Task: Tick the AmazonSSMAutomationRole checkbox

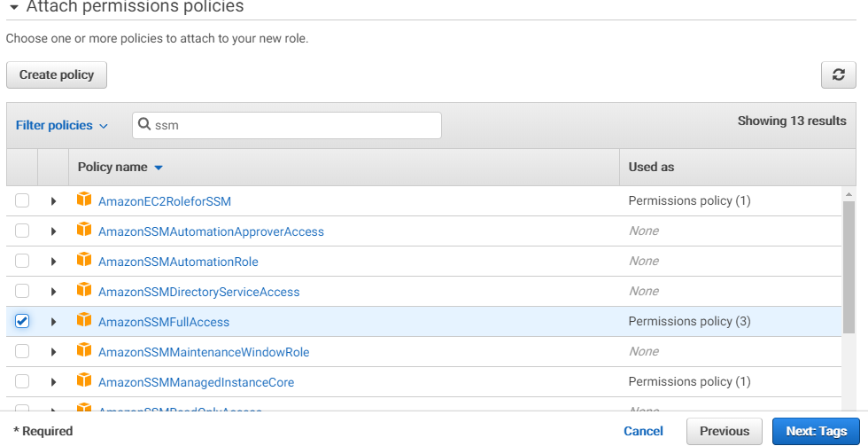Action: click(x=22, y=261)
